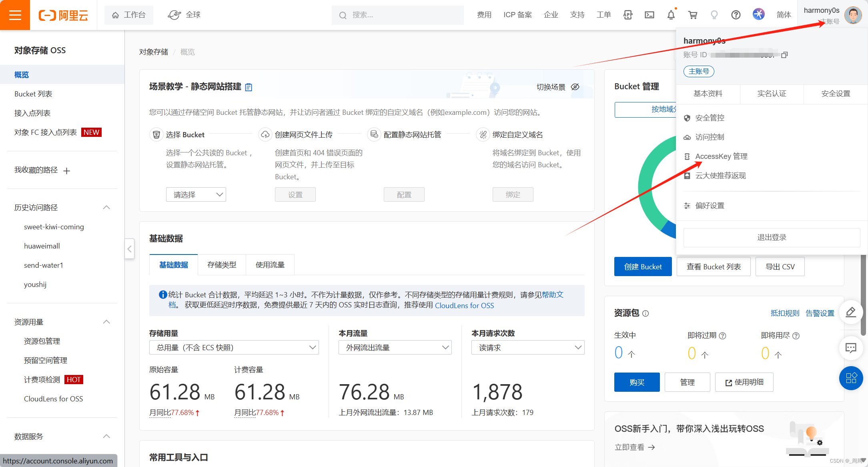Switch to the 存储类型 tab
Image resolution: width=868 pixels, height=467 pixels.
[222, 265]
